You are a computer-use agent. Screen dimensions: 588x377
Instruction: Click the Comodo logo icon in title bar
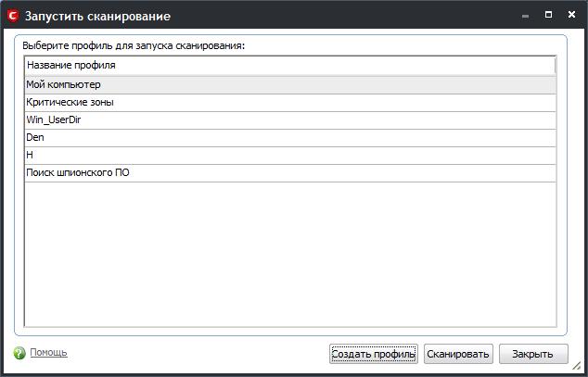click(13, 16)
